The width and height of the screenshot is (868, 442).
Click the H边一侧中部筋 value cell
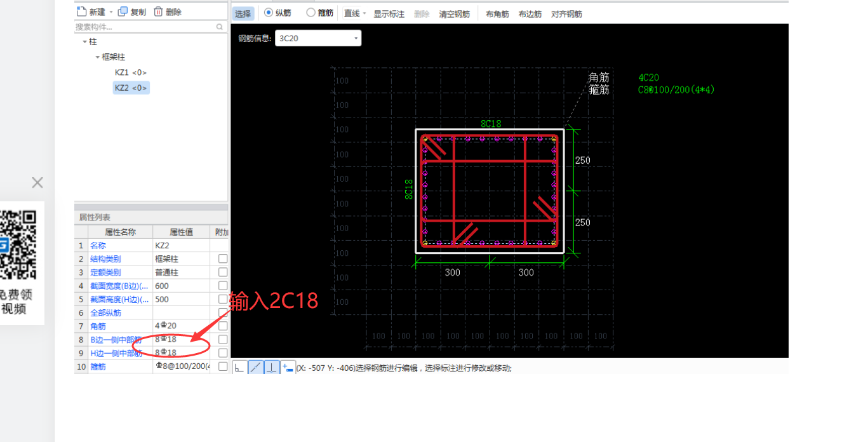coord(181,353)
